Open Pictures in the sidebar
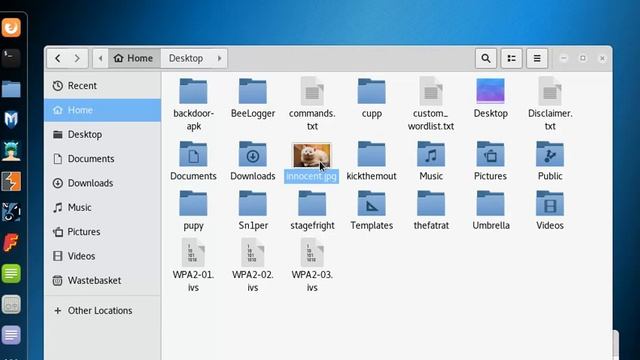Viewport: 640px width, 360px height. click(x=102, y=232)
